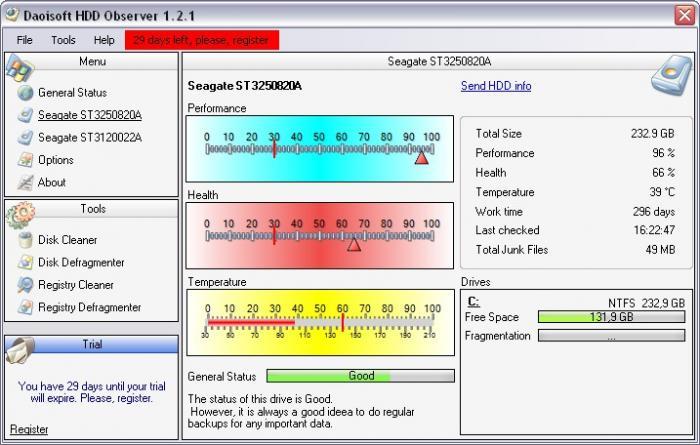Click the Free Space 131,9 GB bar
Viewport: 700px width, 445px height.
[612, 317]
